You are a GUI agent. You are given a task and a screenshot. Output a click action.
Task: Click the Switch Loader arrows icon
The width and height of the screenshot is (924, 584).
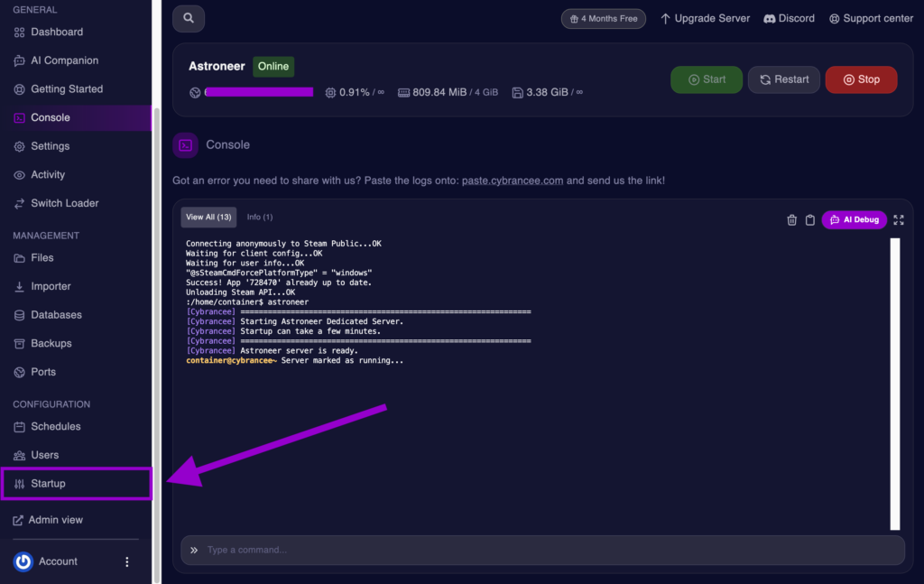pos(20,203)
